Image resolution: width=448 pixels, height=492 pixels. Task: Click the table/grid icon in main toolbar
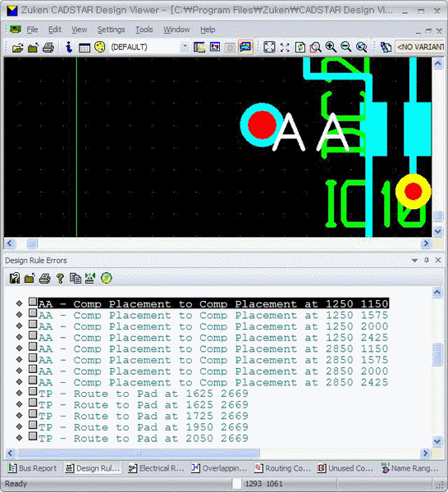[85, 48]
